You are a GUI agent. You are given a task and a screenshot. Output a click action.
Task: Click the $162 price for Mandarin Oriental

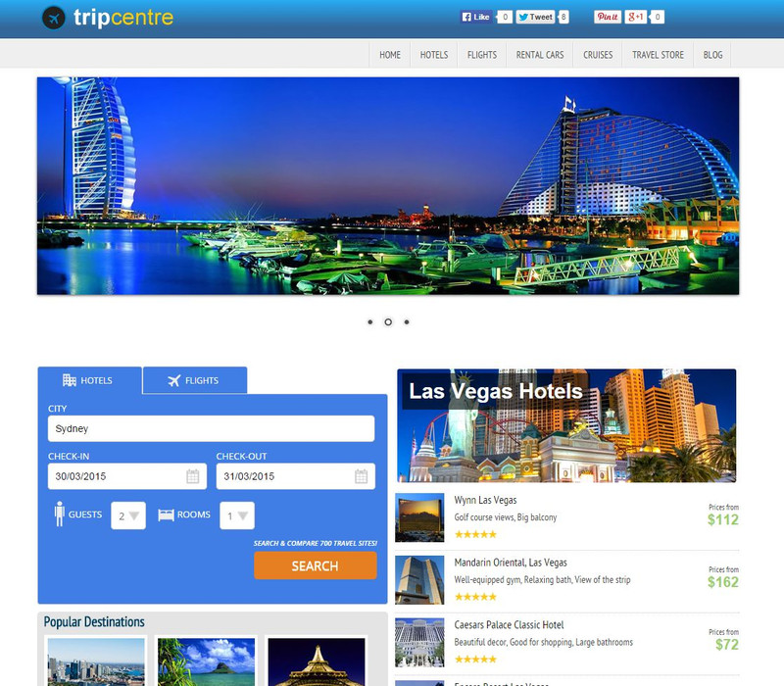(723, 582)
